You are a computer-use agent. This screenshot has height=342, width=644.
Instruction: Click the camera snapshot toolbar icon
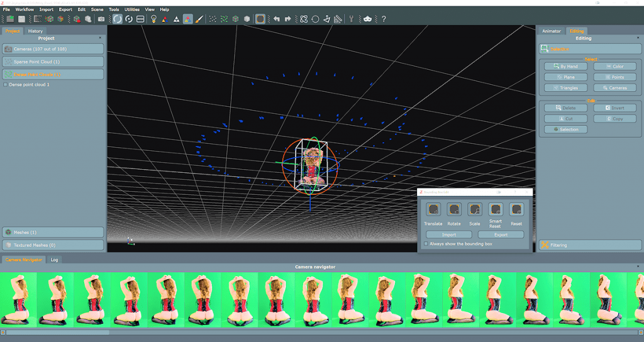(x=101, y=19)
